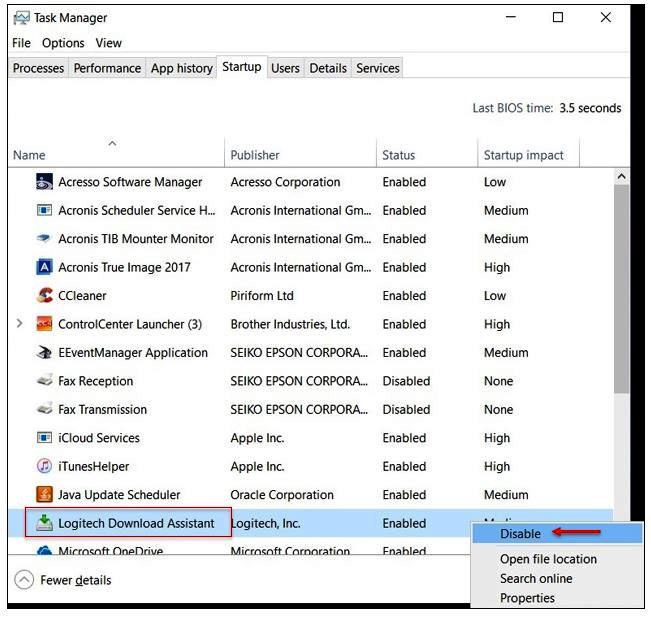
Task: Select the Acresso Software Manager row name
Action: point(130,182)
